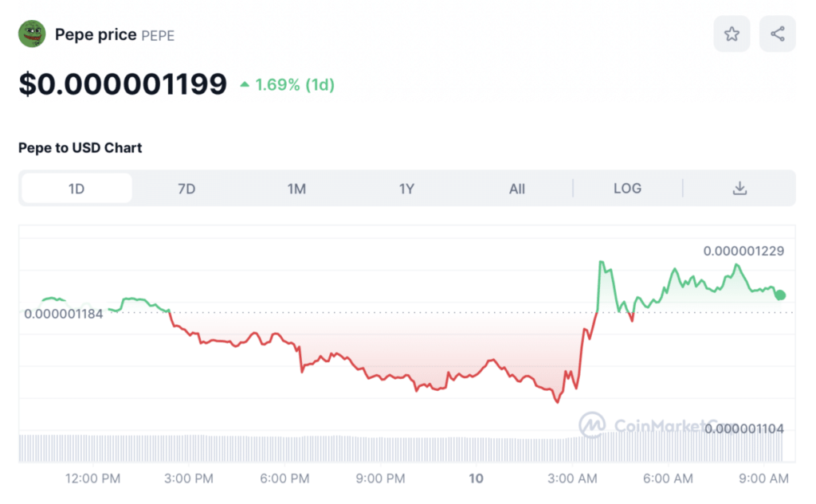Show the 1M price history
The width and height of the screenshot is (816, 504).
[296, 189]
